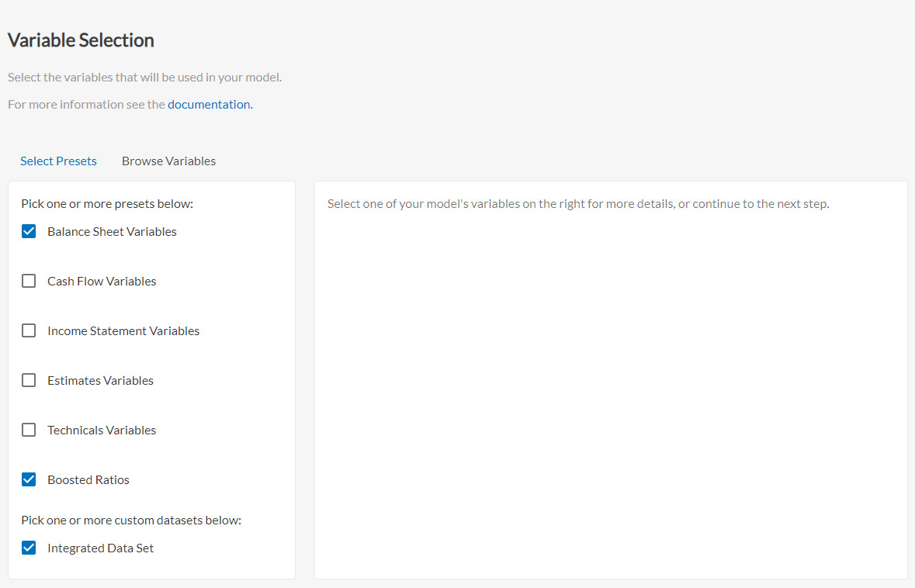Tick the Income Statement Variables checkbox
Screen dimensions: 915x588
pos(29,330)
